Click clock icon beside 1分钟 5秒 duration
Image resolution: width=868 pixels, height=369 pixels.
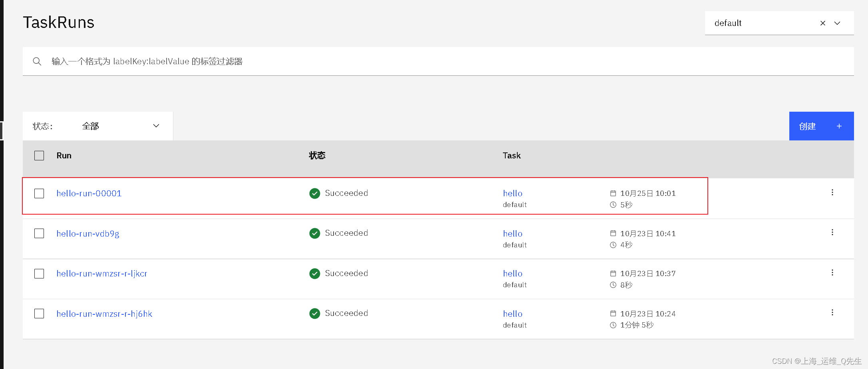click(613, 325)
